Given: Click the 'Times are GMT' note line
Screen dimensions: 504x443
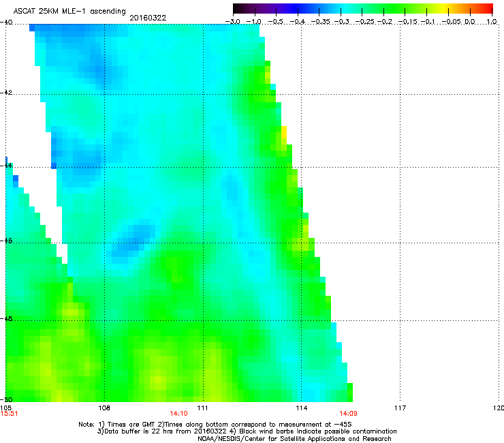Looking at the screenshot, I should point(215,425).
